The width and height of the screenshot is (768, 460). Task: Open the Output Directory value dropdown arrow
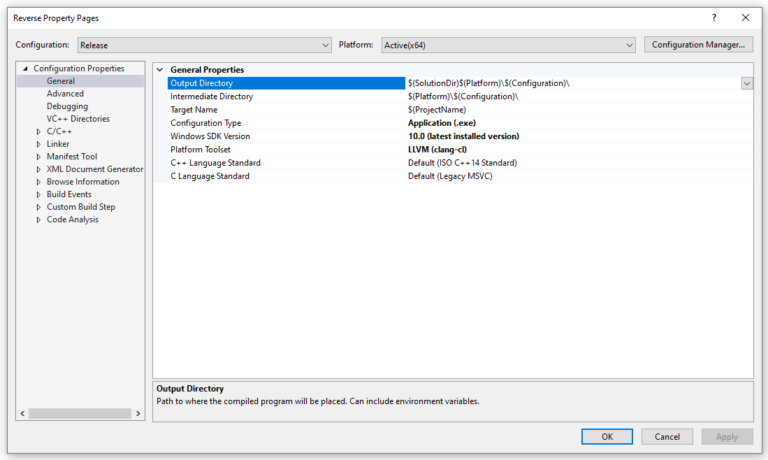(x=746, y=84)
